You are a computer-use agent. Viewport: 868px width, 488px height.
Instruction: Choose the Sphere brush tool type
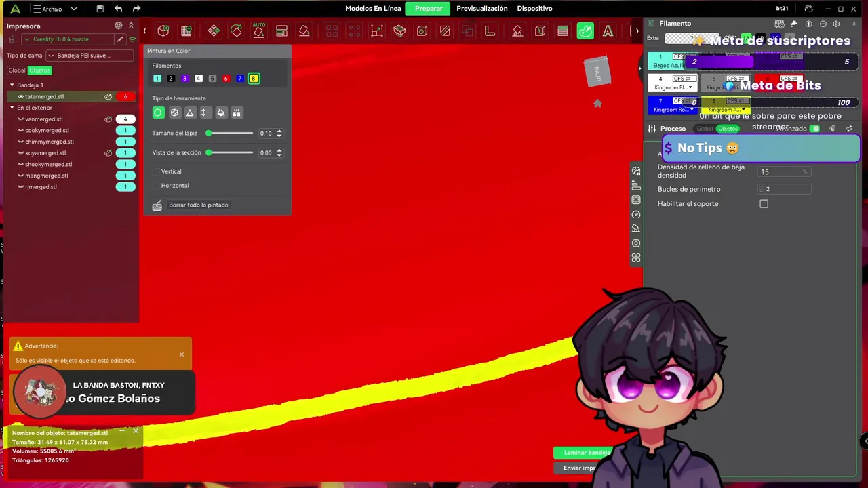pos(174,113)
